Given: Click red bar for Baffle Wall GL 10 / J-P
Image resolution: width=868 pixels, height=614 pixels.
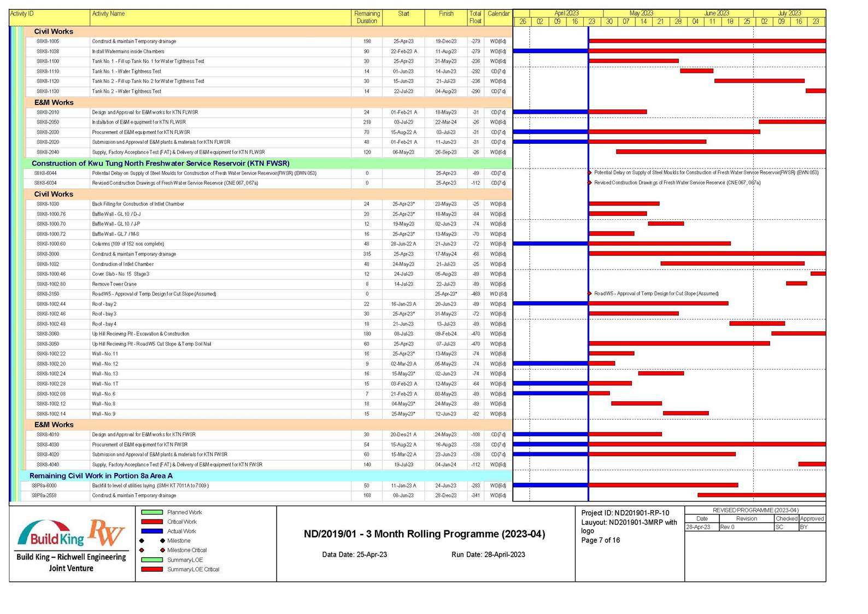Looking at the screenshot, I should tap(666, 224).
